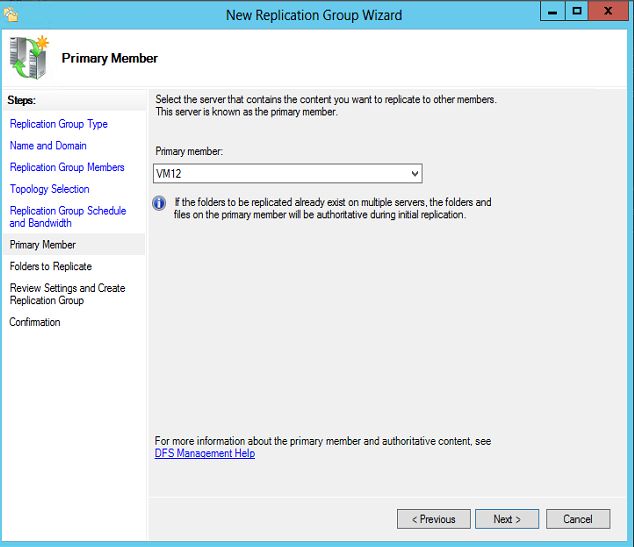Click the replication servers wizard icon

pyautogui.click(x=29, y=57)
